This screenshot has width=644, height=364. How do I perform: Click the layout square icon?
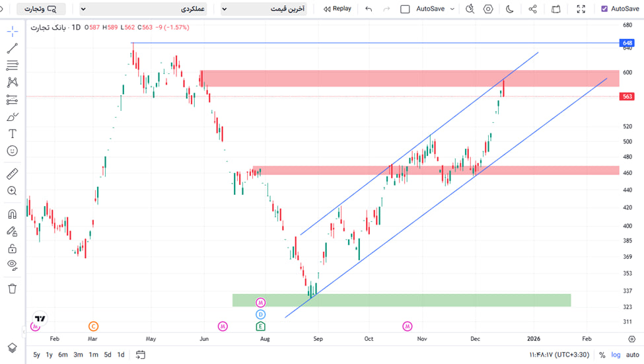pos(405,9)
